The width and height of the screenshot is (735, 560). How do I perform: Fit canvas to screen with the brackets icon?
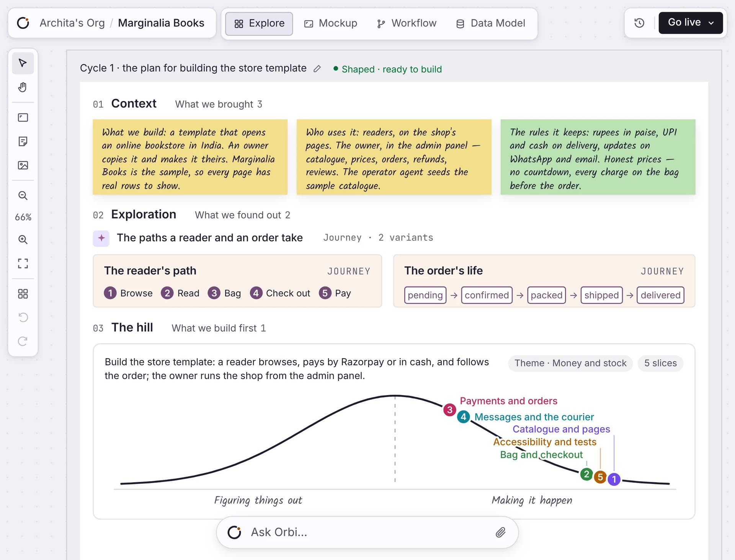23,264
